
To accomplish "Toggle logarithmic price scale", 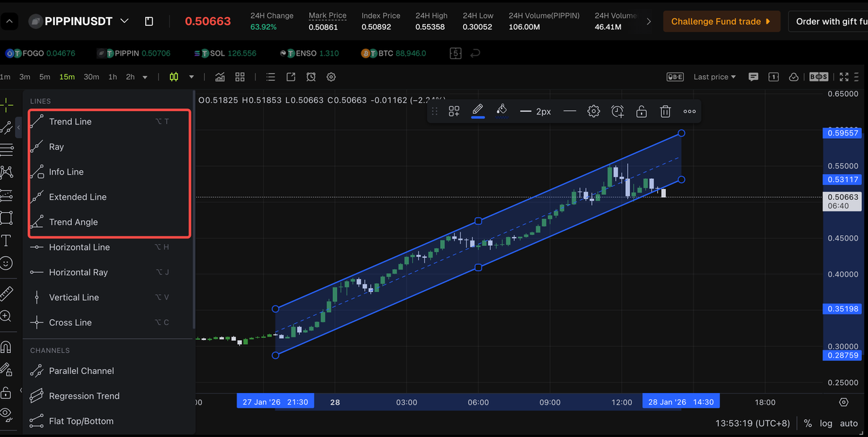I will 826,423.
